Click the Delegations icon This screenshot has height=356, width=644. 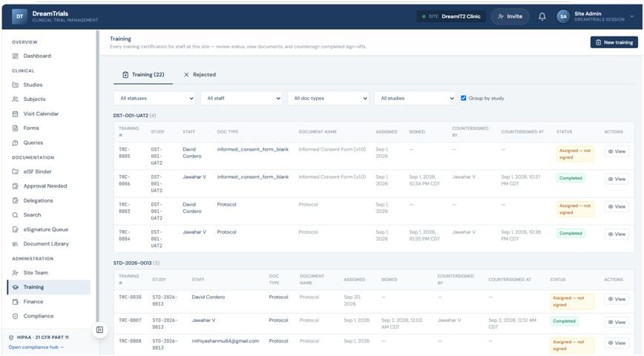pos(15,201)
